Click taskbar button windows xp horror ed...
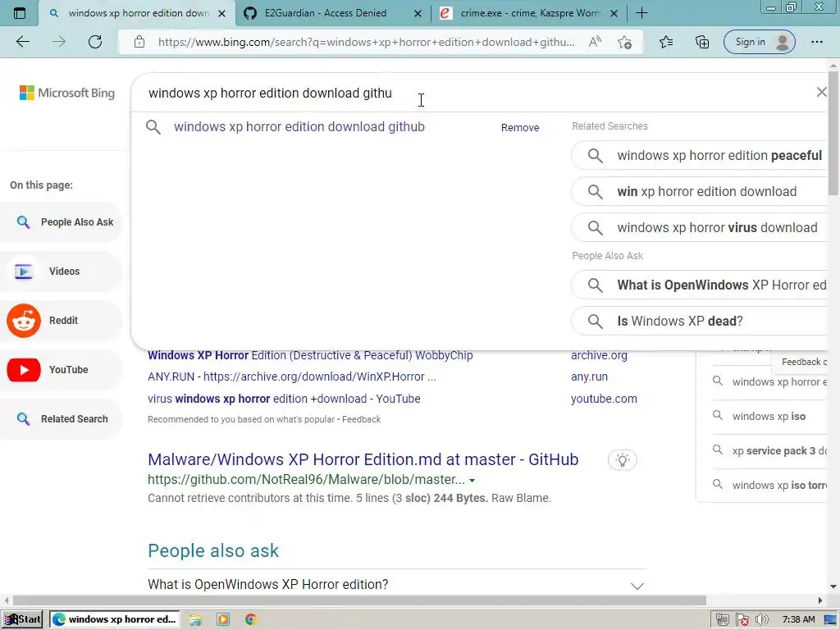 pyautogui.click(x=115, y=619)
